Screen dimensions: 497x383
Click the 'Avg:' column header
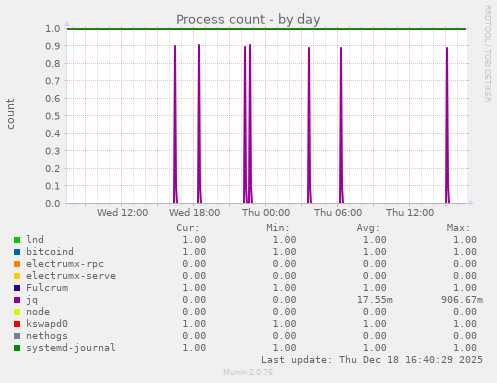tap(368, 228)
